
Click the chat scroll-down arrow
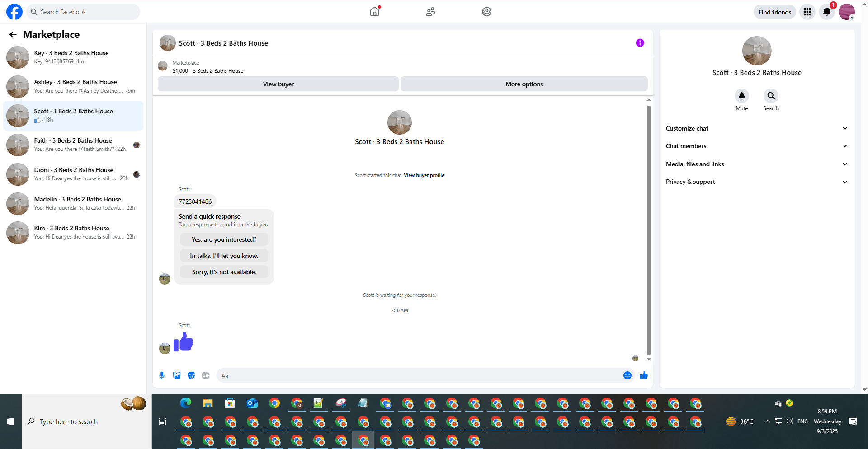[649, 359]
